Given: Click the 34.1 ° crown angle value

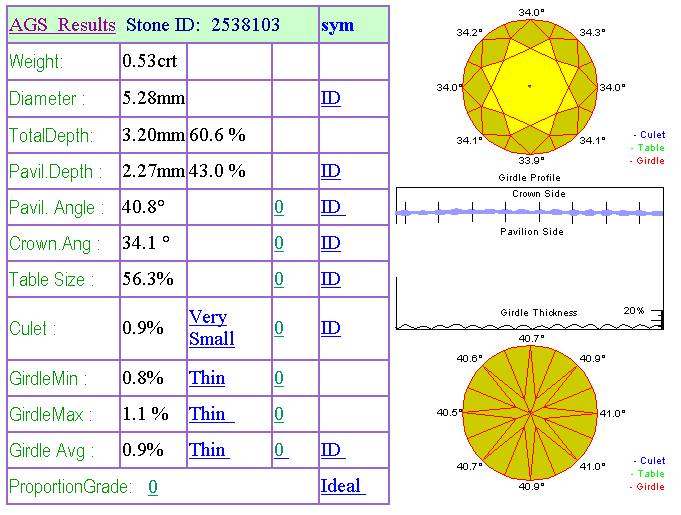Looking at the screenshot, I should (146, 243).
